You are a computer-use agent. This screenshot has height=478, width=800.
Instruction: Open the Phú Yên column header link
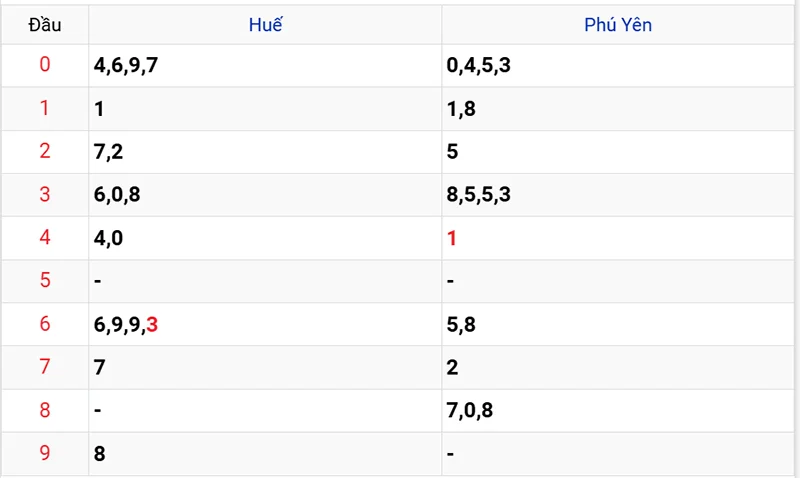[618, 25]
